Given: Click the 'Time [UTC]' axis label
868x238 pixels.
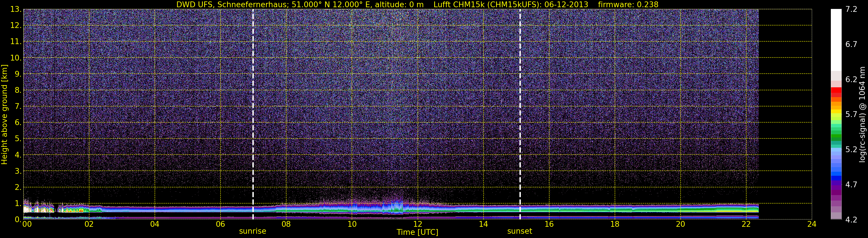Looking at the screenshot, I should (417, 232).
